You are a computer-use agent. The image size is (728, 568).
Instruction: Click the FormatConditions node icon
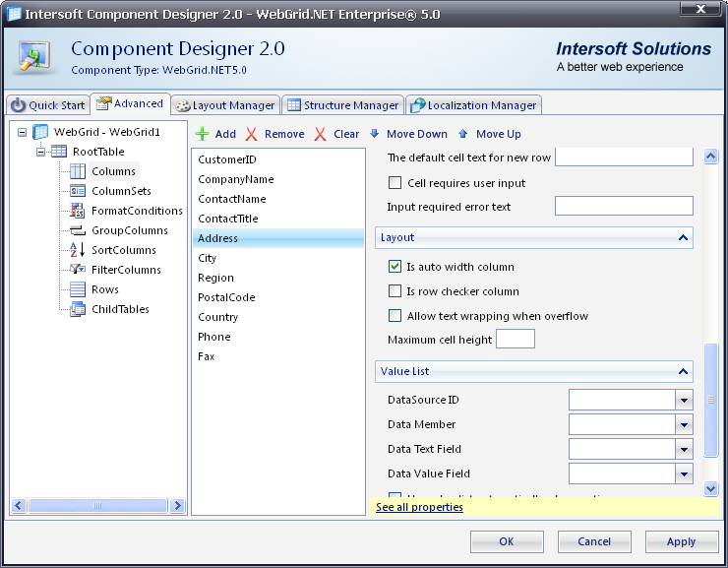tap(78, 211)
